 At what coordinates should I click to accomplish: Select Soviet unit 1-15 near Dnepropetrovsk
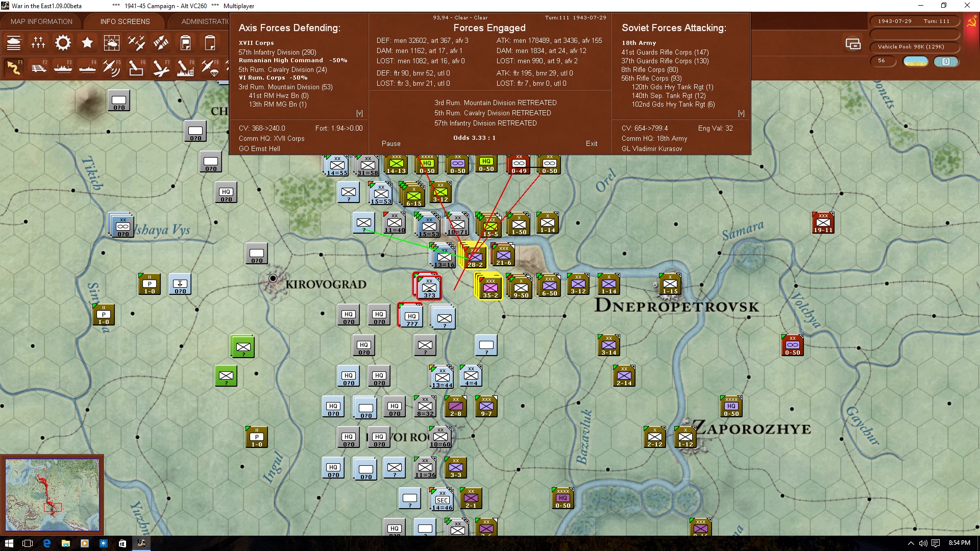pyautogui.click(x=670, y=284)
